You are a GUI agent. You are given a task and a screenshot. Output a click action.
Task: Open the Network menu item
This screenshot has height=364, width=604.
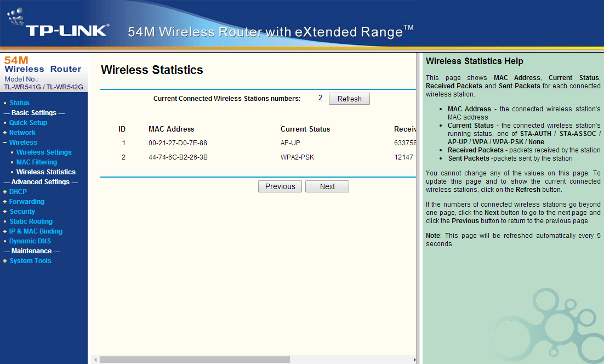pyautogui.click(x=22, y=133)
